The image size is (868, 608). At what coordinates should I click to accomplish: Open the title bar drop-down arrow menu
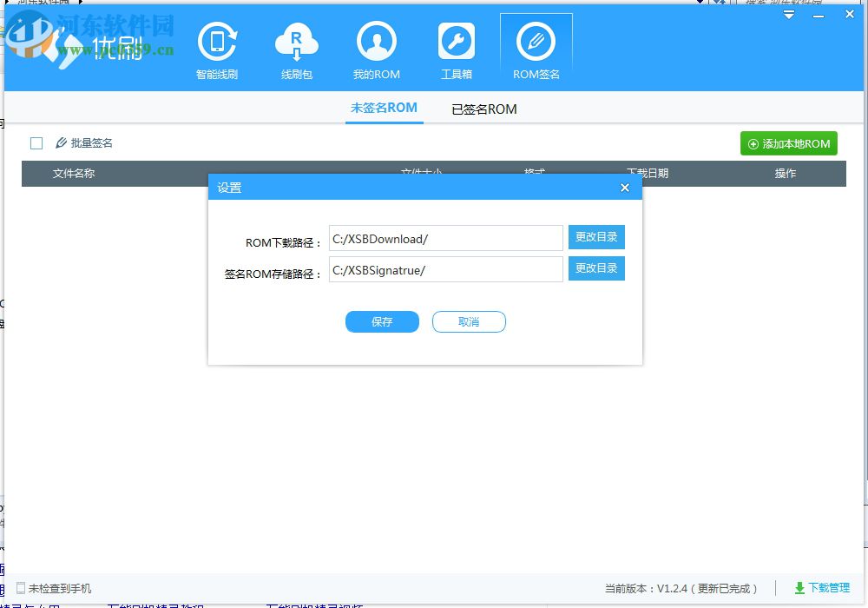788,15
